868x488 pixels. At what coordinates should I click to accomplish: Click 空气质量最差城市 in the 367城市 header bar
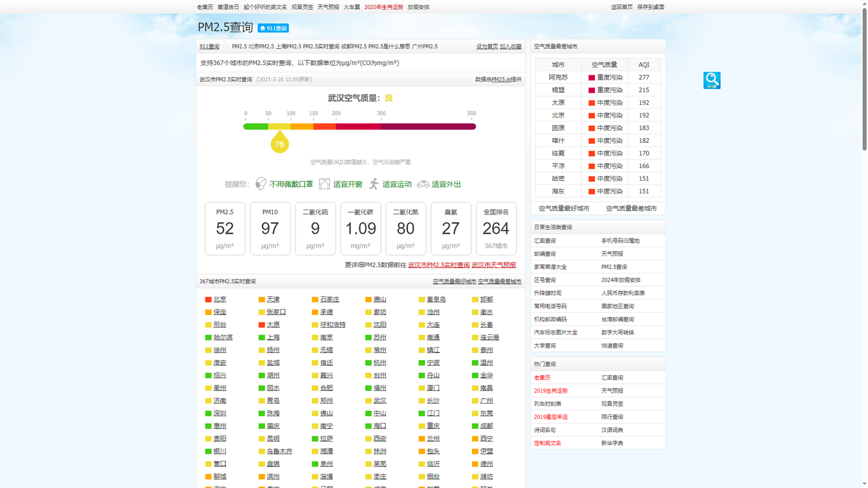pos(500,281)
